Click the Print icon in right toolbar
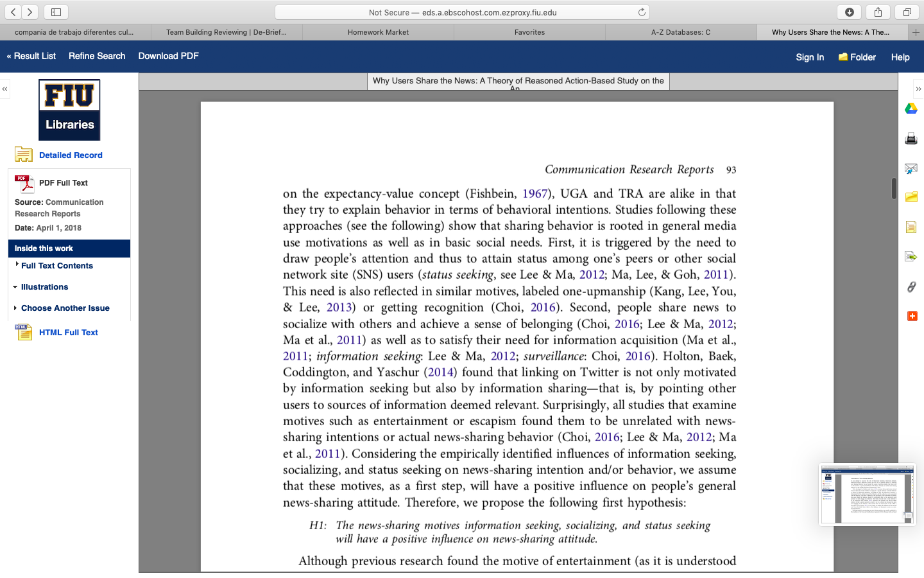 click(911, 139)
